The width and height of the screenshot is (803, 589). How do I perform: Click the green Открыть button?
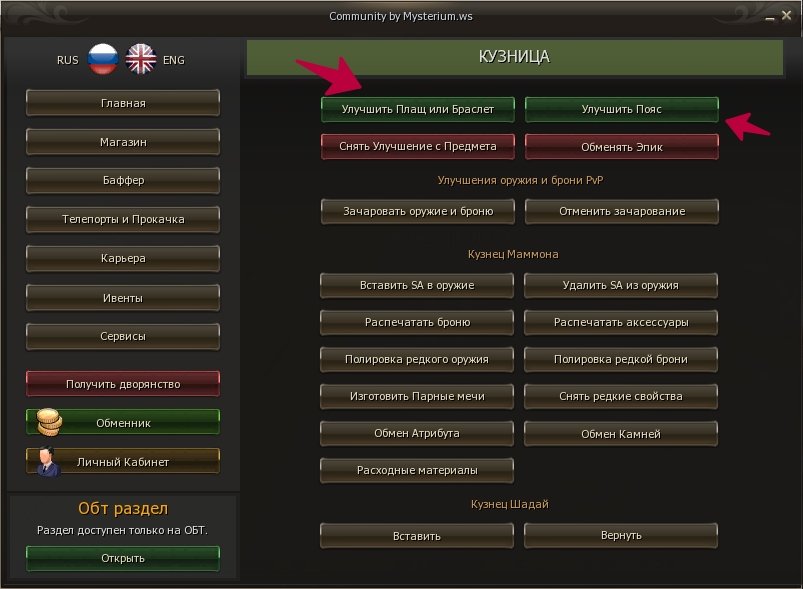tap(123, 558)
